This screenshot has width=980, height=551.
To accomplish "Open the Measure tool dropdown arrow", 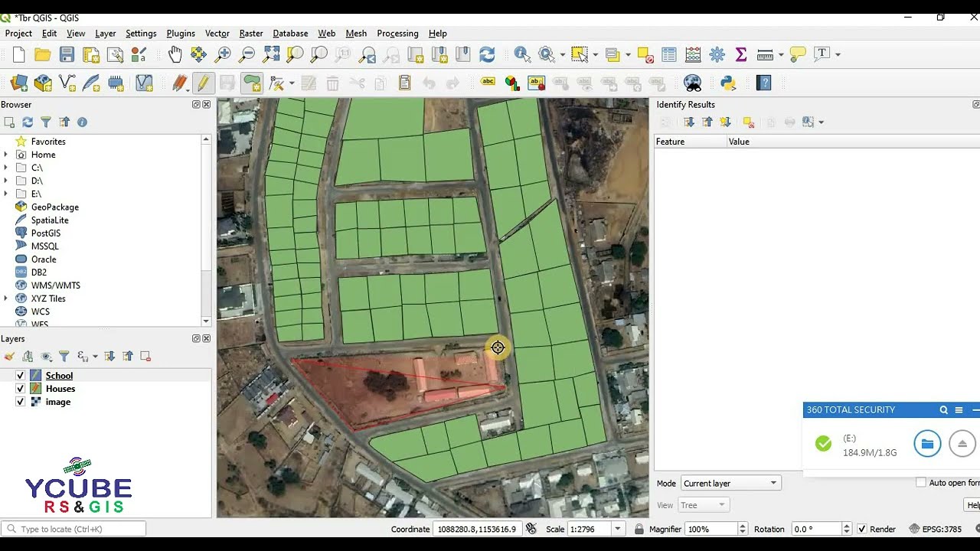I will [781, 54].
